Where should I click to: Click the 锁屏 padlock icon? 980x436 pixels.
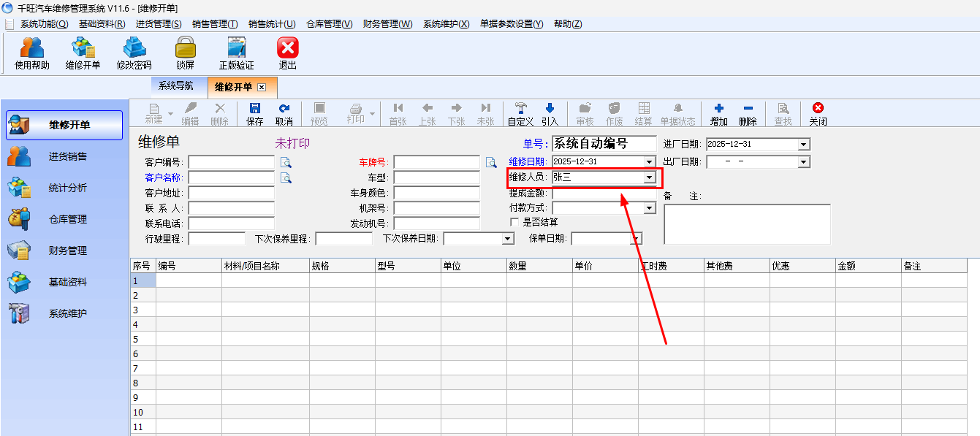click(185, 48)
